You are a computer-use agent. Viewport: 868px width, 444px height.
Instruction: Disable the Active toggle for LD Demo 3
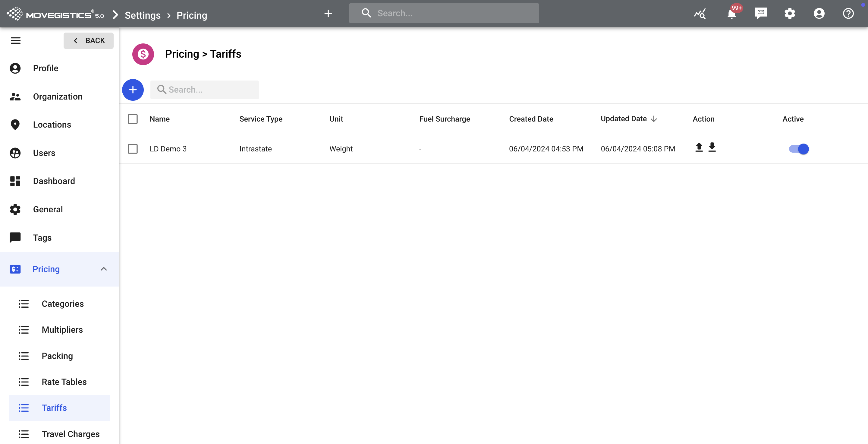point(799,149)
